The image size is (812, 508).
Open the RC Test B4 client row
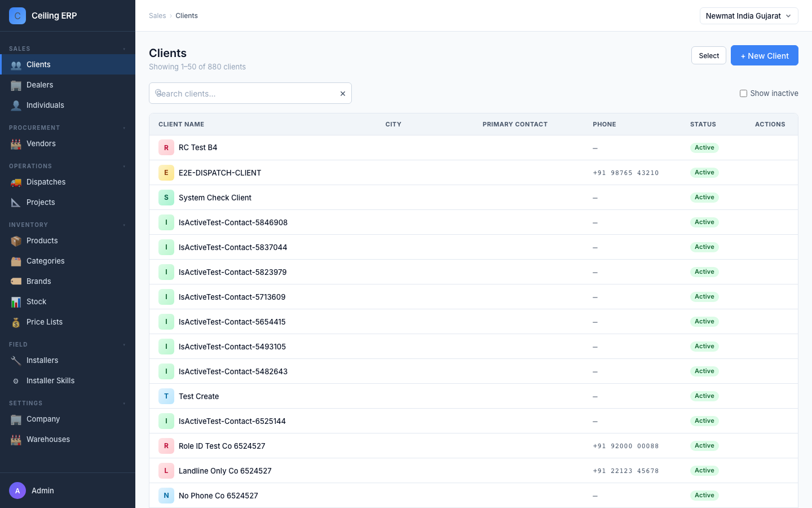(474, 148)
